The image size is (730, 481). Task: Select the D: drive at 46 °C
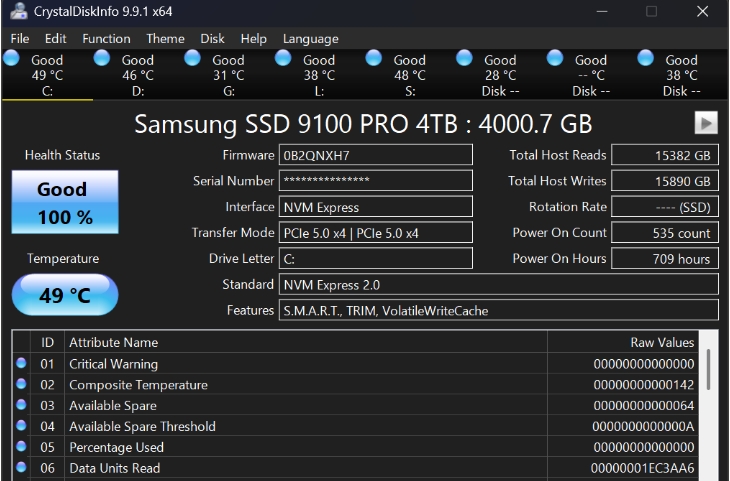[138, 75]
